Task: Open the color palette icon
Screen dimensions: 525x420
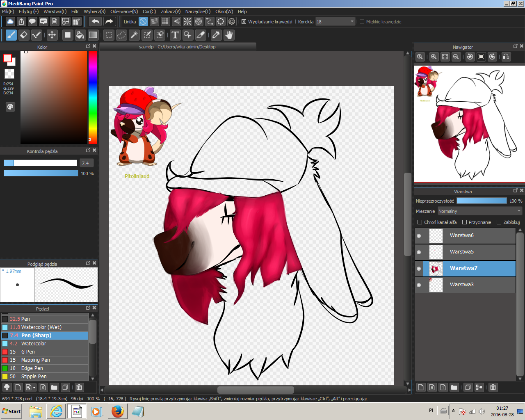Action: (10, 107)
